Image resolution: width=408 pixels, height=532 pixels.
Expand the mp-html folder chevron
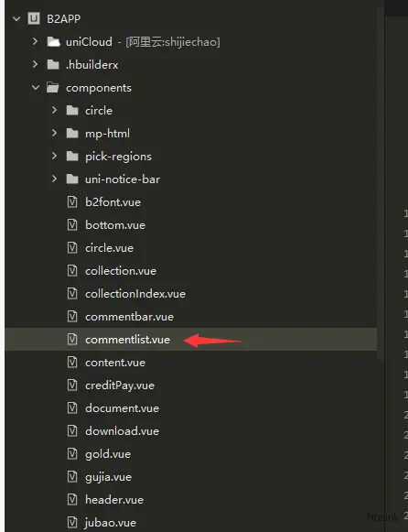54,134
